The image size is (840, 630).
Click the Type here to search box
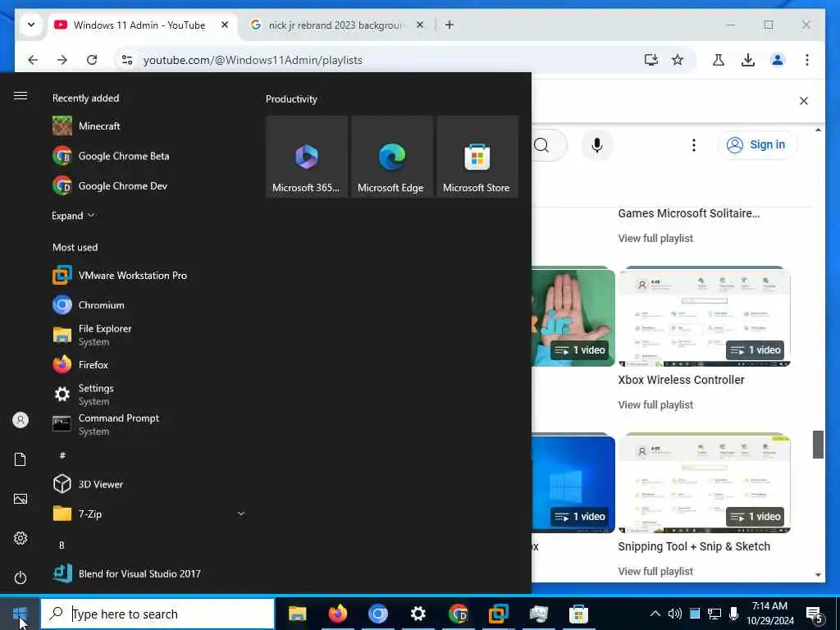point(158,614)
